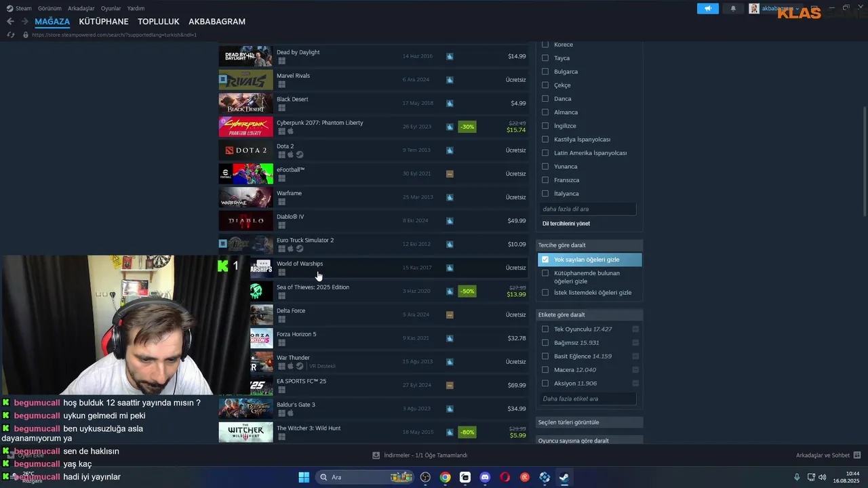This screenshot has height=488, width=868.
Task: Open the announcements megaphone button
Action: pyautogui.click(x=707, y=8)
